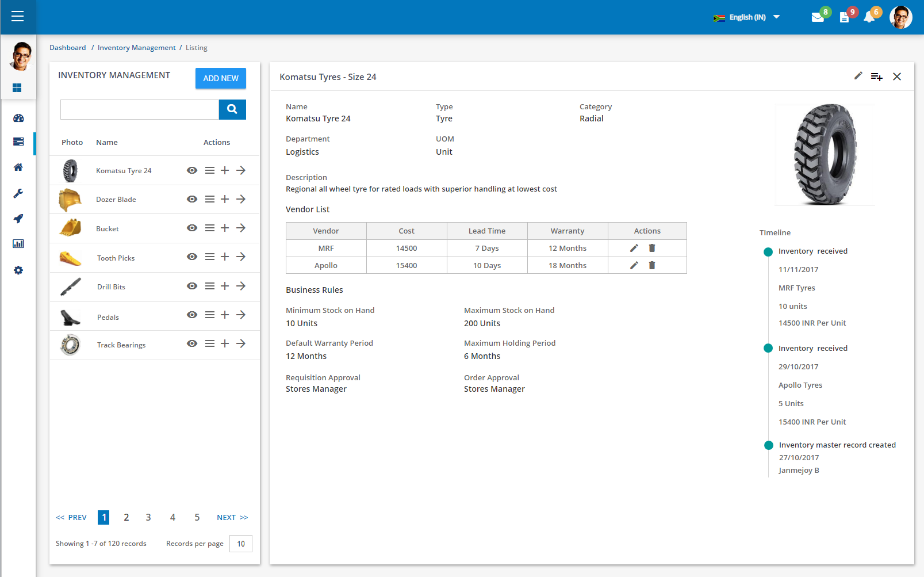The height and width of the screenshot is (577, 924).
Task: Go to page 3 of inventory listing
Action: click(148, 517)
